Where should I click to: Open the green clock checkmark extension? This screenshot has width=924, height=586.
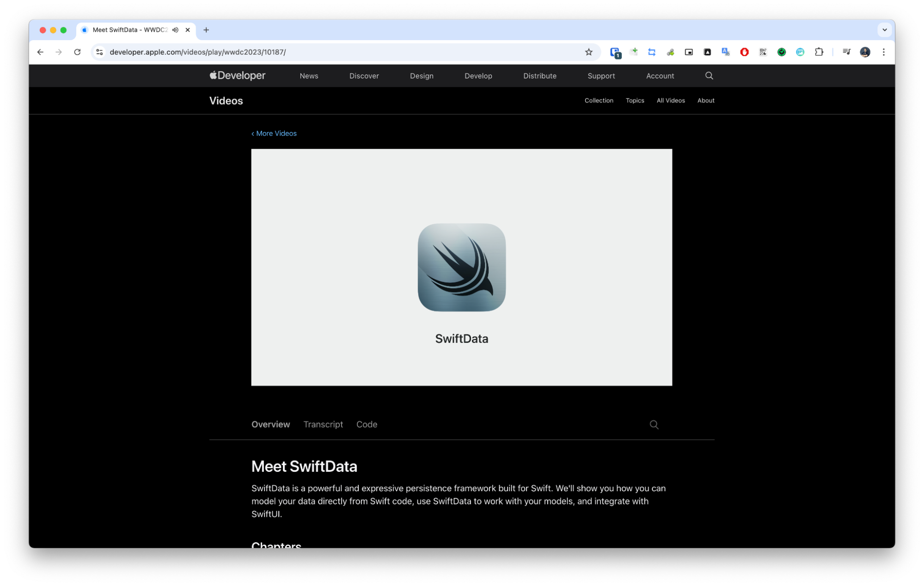tap(782, 52)
